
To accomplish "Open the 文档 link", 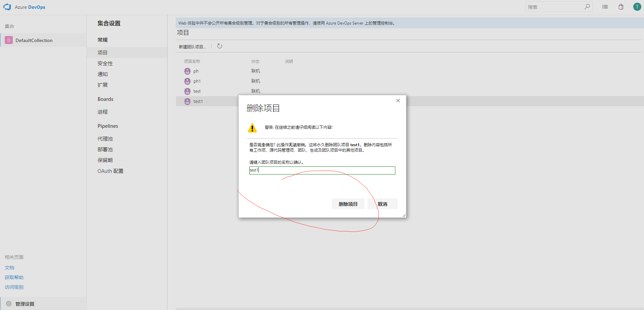I will pos(9,268).
